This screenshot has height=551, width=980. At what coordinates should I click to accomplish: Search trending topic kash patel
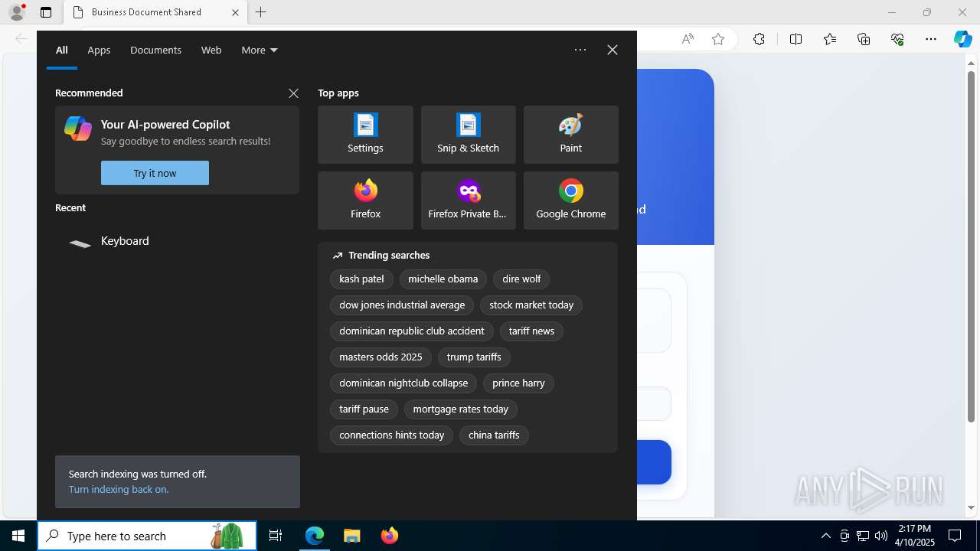pyautogui.click(x=361, y=279)
